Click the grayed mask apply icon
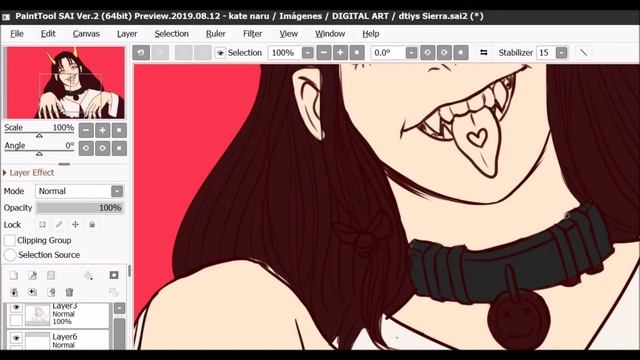This screenshot has height=360, width=640. tap(114, 292)
